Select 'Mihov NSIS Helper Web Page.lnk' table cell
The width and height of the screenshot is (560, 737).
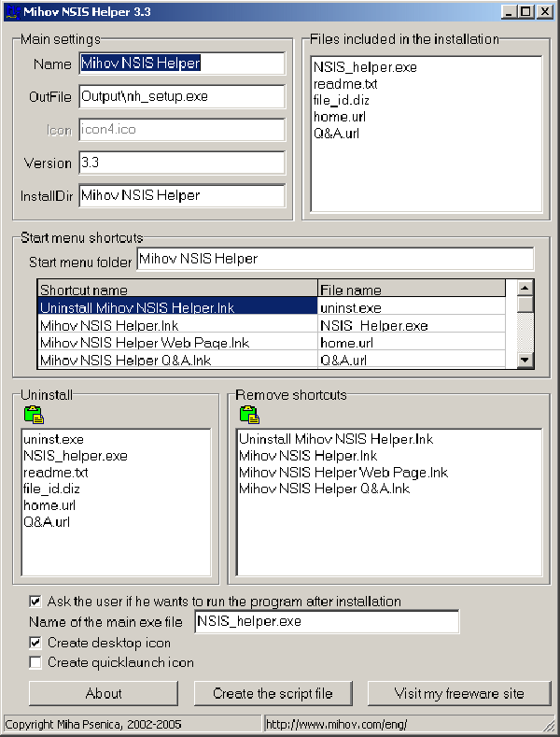tap(177, 343)
